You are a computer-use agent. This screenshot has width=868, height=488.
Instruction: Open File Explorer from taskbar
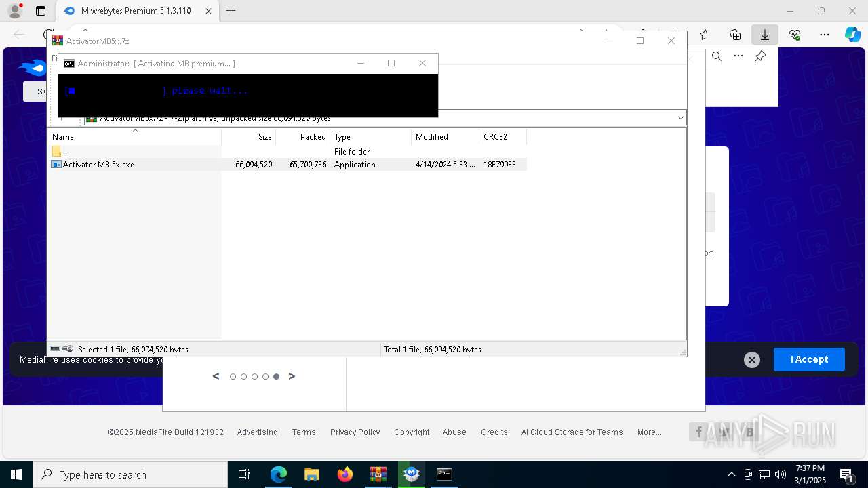312,474
